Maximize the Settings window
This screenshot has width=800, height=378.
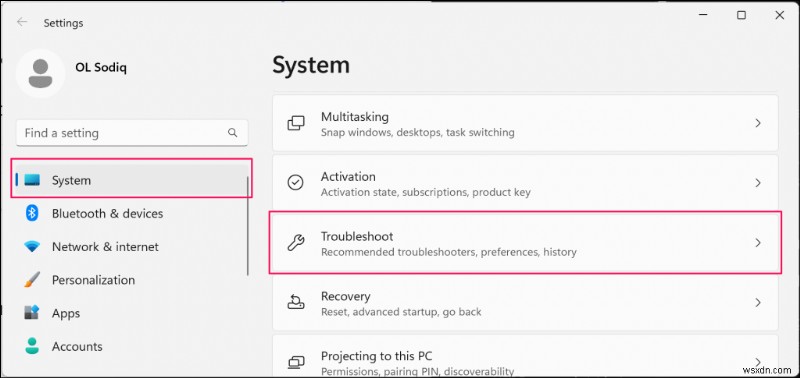(x=741, y=15)
